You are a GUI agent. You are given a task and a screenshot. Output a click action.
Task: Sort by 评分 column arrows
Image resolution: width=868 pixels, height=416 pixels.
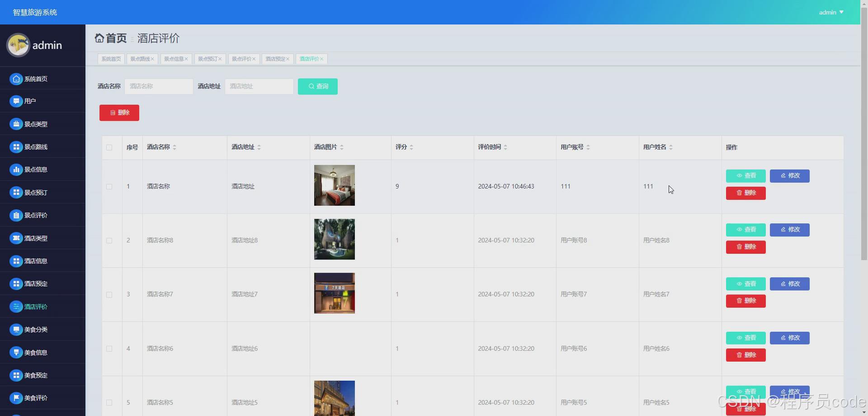point(411,147)
